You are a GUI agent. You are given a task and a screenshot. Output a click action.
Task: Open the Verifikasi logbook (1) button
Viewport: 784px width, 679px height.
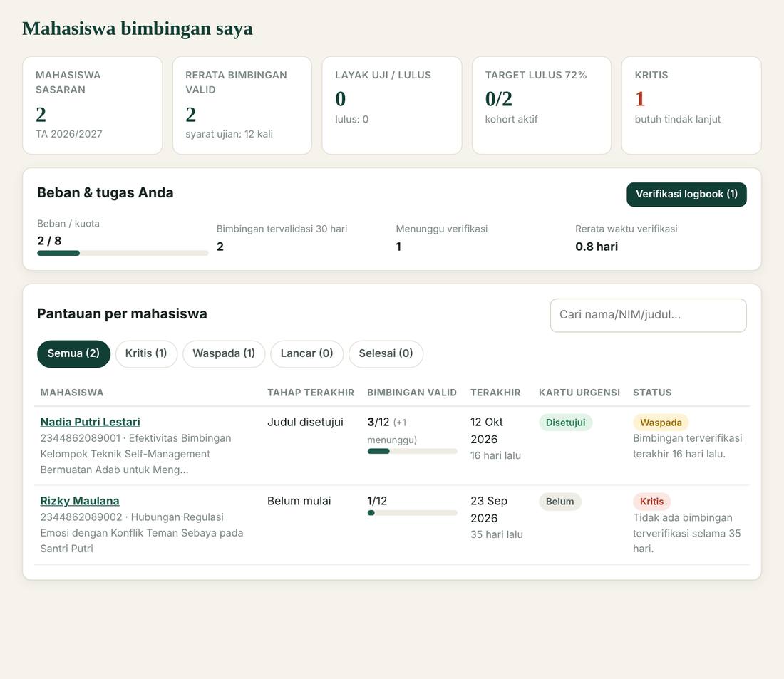[x=686, y=194]
